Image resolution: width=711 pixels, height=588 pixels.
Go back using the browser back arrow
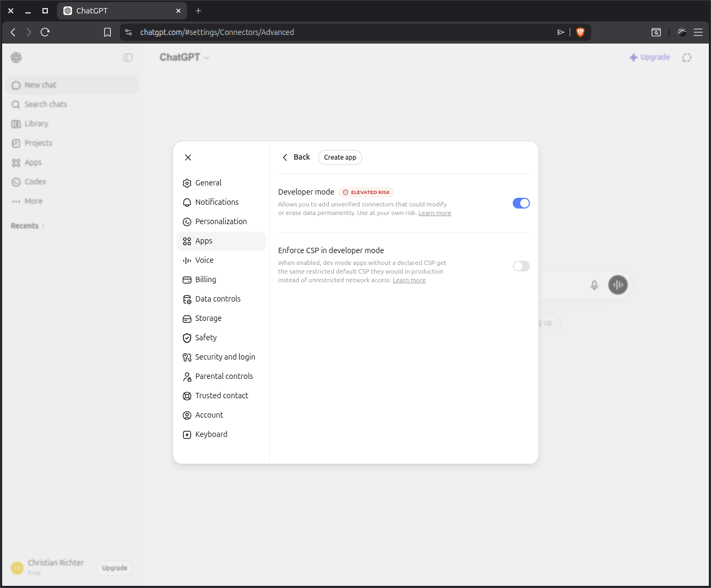tap(13, 32)
